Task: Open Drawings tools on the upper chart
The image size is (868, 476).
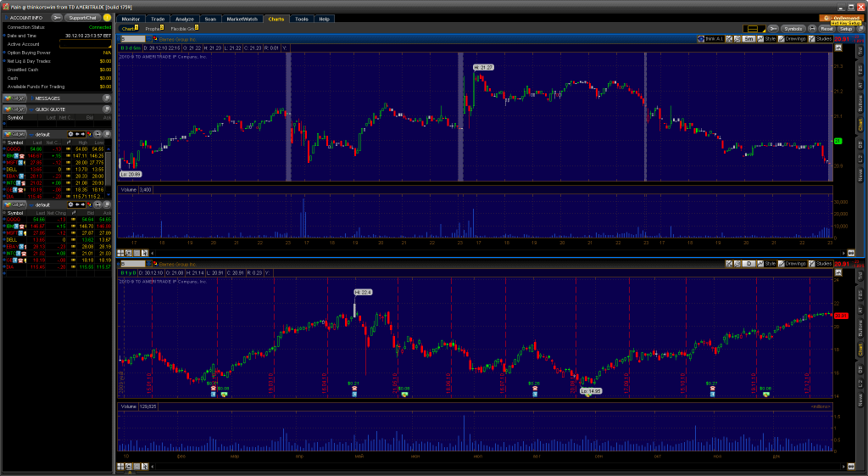Action: 794,39
